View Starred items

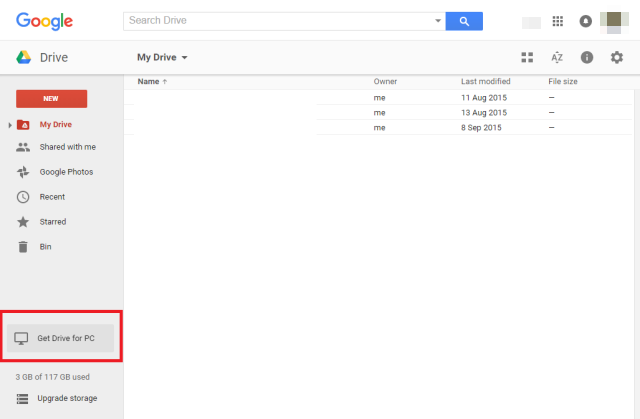(52, 221)
